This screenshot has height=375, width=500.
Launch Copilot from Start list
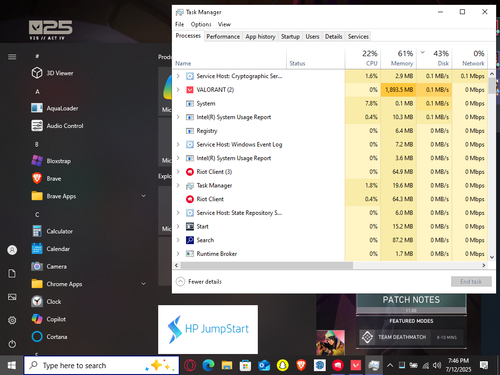click(49, 319)
